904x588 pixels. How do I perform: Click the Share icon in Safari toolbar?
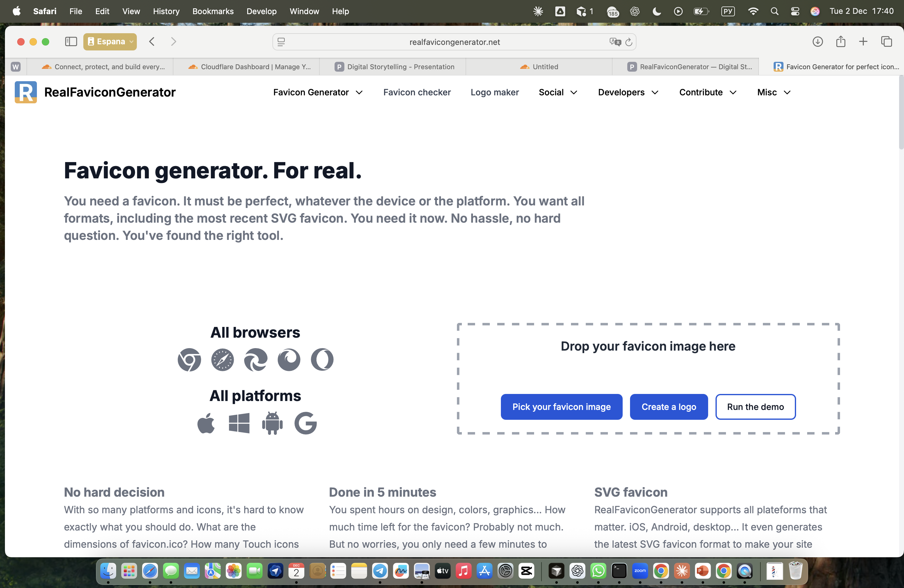pyautogui.click(x=841, y=42)
